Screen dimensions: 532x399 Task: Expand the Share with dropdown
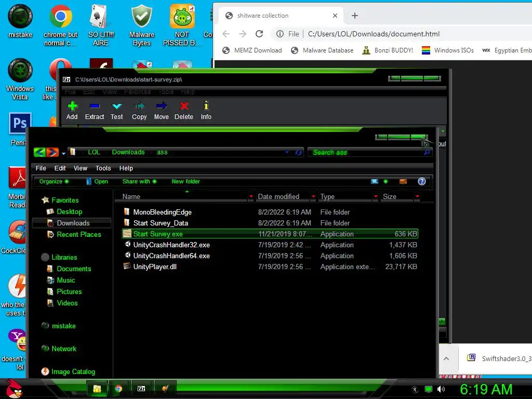click(139, 181)
